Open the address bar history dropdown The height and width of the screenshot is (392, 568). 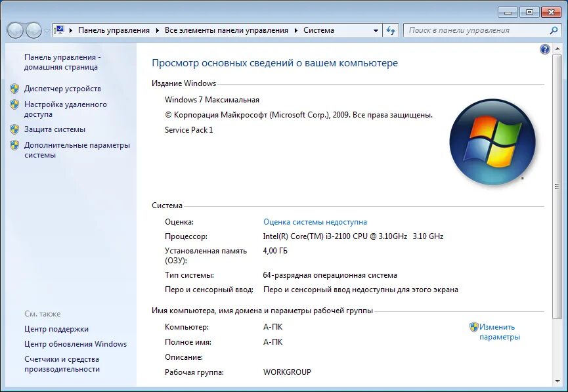(376, 31)
